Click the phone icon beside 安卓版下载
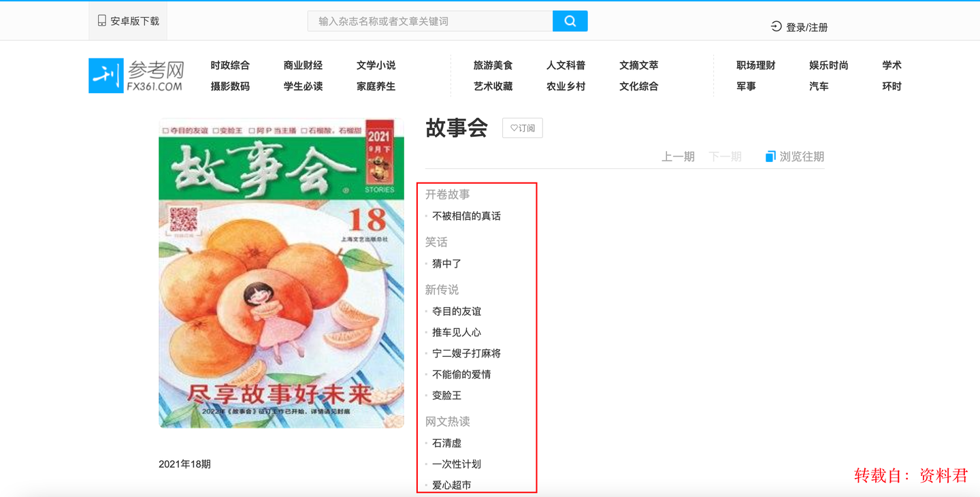This screenshot has width=980, height=497. pos(101,21)
